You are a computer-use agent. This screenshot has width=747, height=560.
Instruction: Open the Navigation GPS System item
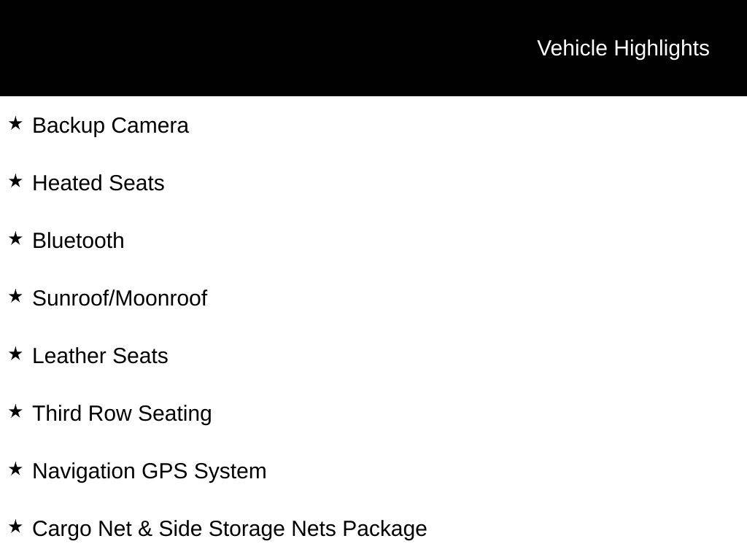149,472
